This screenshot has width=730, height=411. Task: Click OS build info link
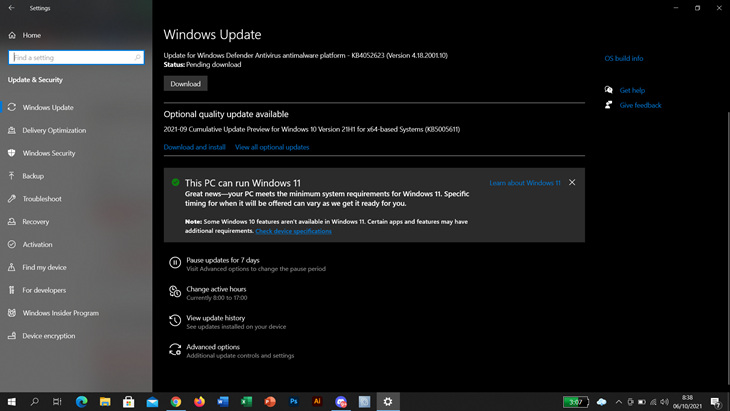pyautogui.click(x=623, y=58)
